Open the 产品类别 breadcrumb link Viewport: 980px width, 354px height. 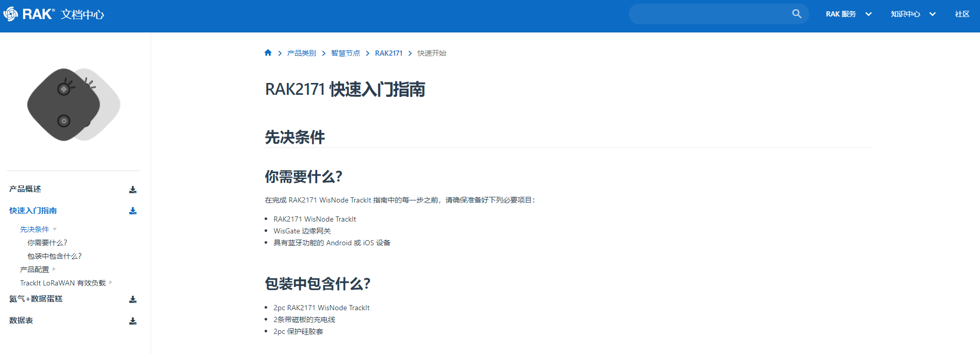[301, 53]
